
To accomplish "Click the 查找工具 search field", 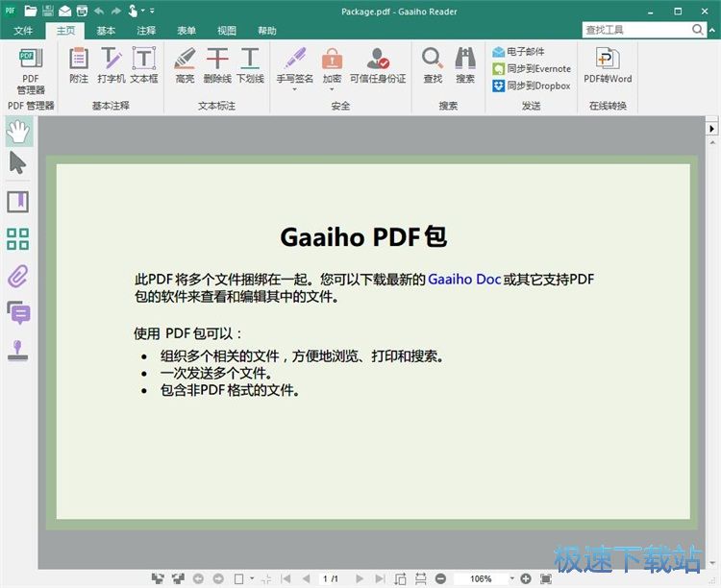I will pos(634,30).
